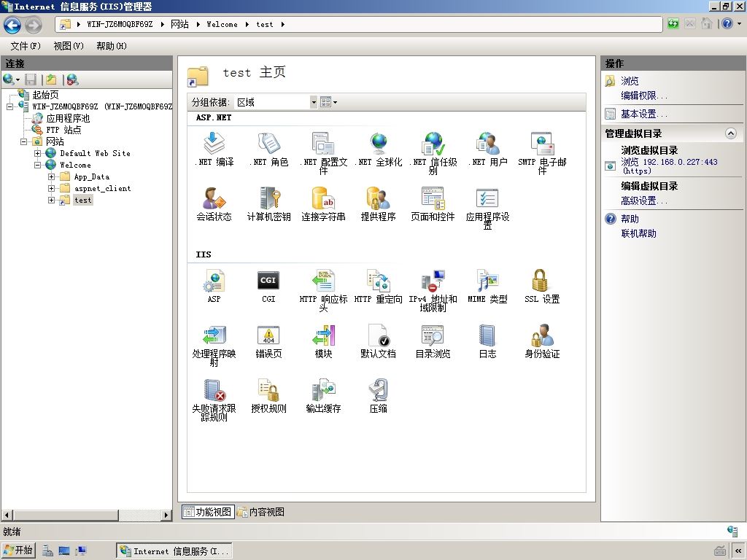Open the HTTP 响应标头 feature

point(323,290)
